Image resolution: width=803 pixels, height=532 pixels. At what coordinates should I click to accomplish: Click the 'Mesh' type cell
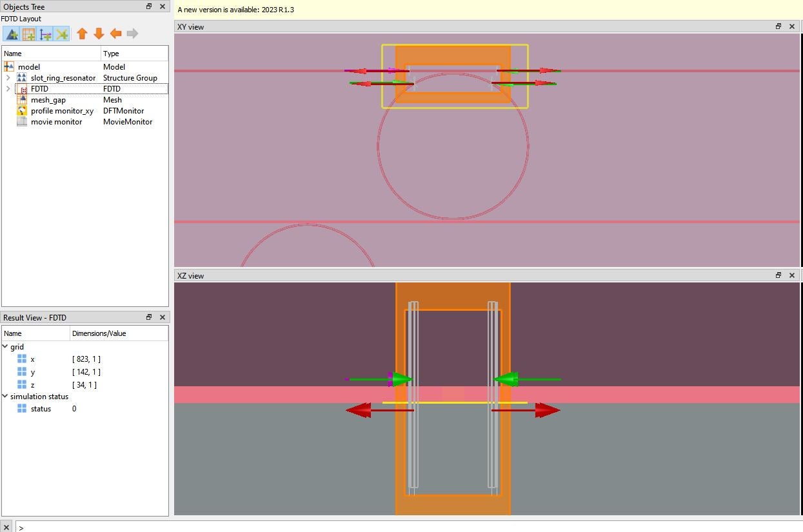(112, 99)
